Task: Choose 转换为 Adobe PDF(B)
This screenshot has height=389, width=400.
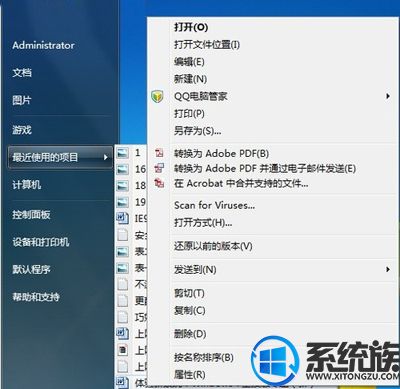Action: (x=221, y=153)
